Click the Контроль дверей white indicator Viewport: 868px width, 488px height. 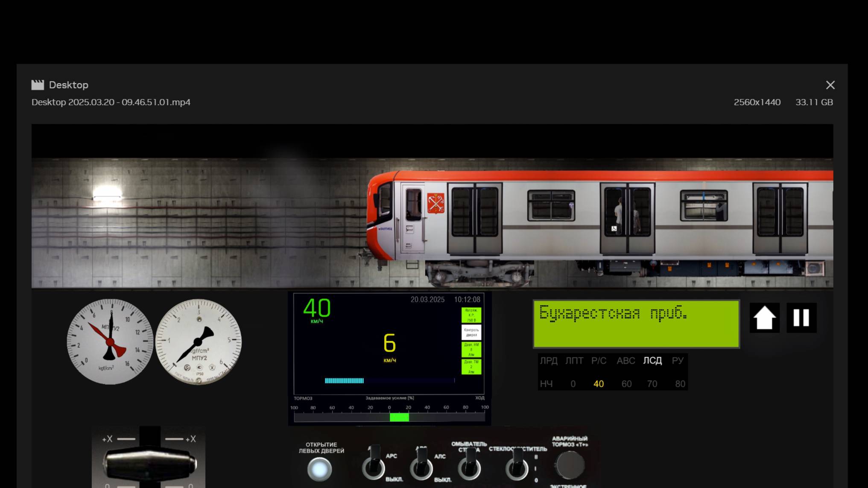coord(471,332)
